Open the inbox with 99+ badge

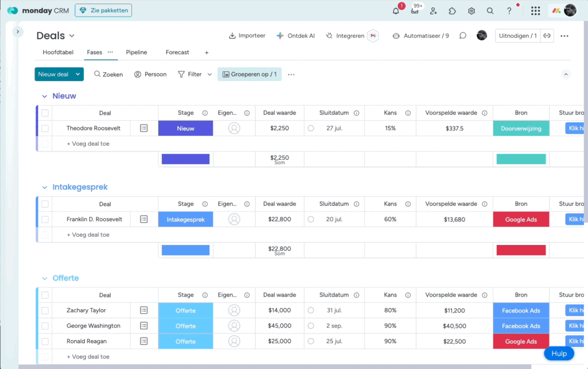415,10
